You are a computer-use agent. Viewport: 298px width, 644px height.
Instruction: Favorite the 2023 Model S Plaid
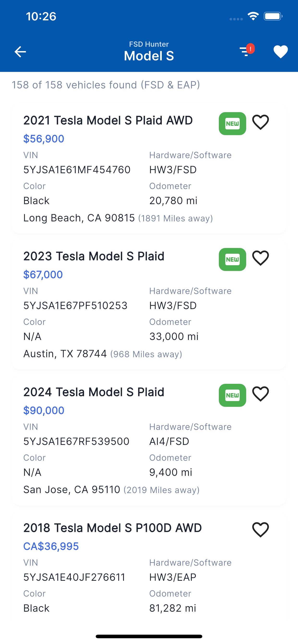click(x=260, y=258)
